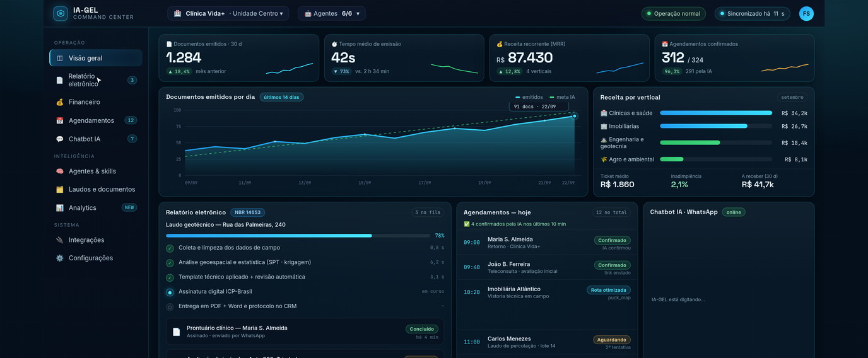Screen dimensions: 868x358
Task: Click the Laudo geotécnico 78% progress bar
Action: (298, 236)
